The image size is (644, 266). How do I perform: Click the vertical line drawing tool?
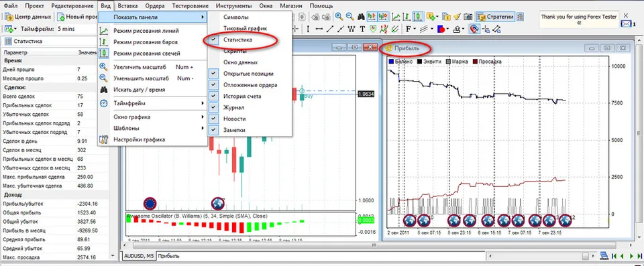[308, 29]
